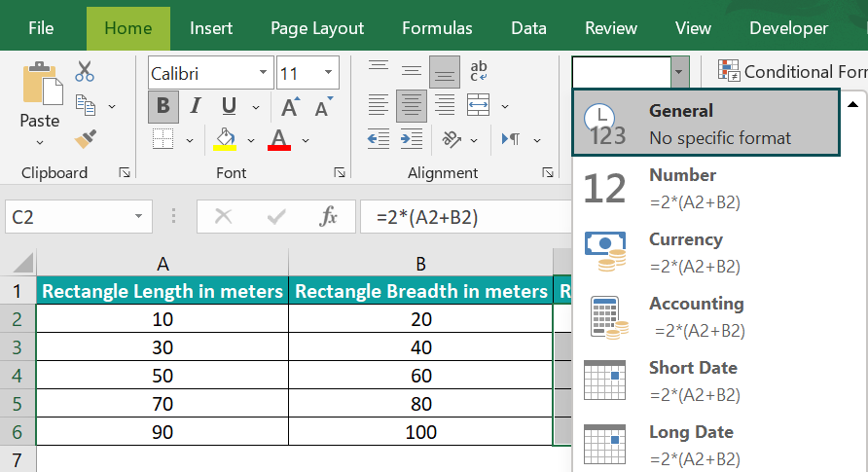Select the Format Painter brush
Viewport: 868px width, 472px height.
pos(86,139)
